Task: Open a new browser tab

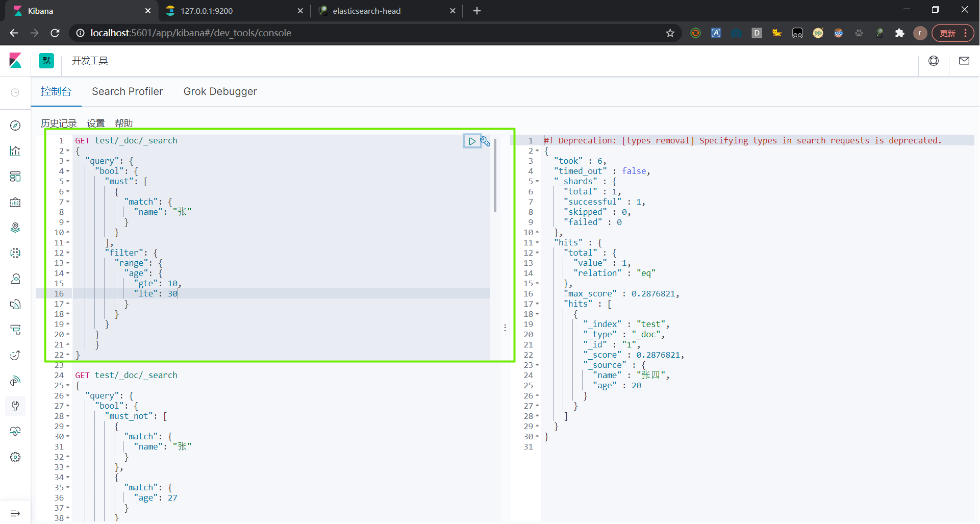Action: pos(477,11)
